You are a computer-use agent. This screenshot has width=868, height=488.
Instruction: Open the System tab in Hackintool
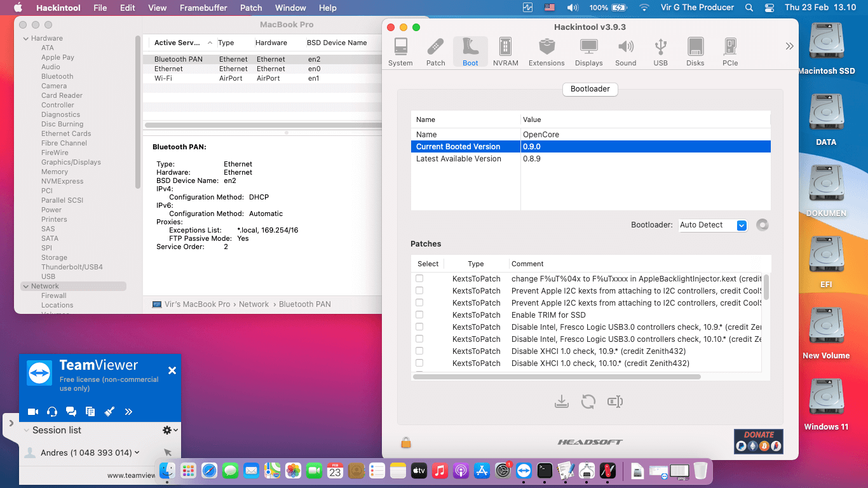[400, 51]
